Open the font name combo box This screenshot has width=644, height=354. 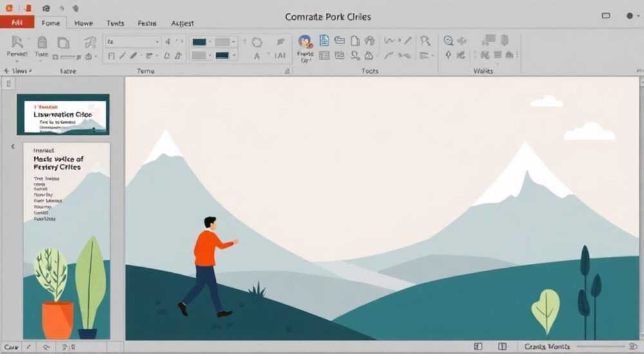(133, 42)
